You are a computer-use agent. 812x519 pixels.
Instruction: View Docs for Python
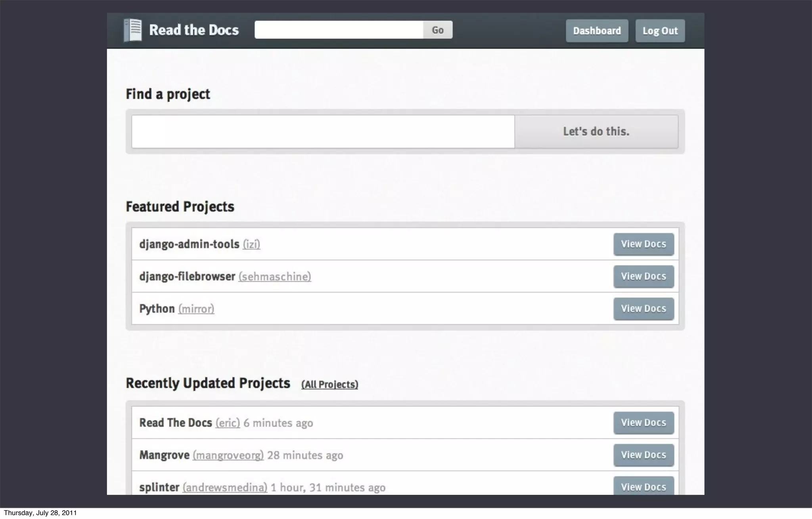(x=644, y=309)
